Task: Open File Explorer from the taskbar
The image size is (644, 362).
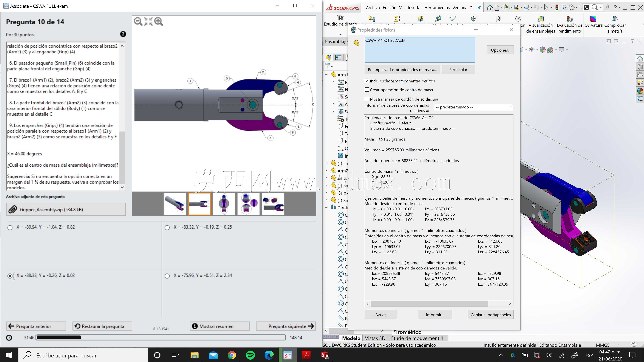Action: pos(194,355)
